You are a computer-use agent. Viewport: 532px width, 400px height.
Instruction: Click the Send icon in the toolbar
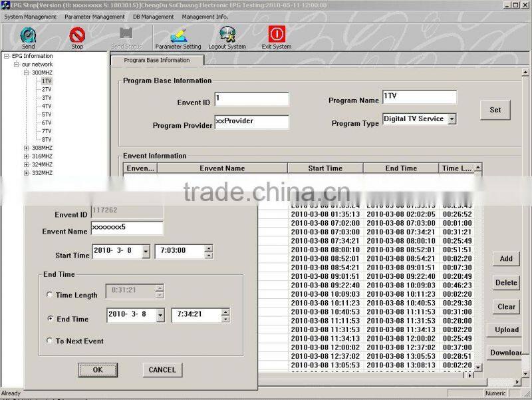[x=27, y=33]
